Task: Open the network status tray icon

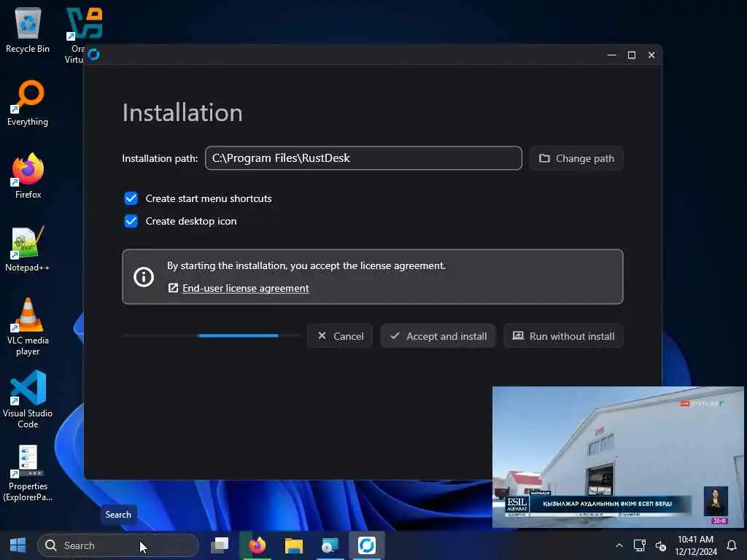Action: pos(639,545)
